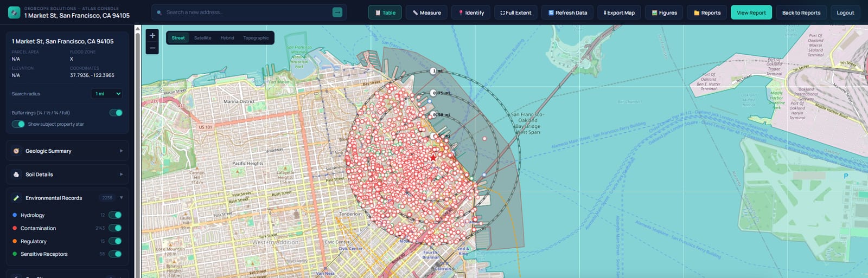Screen dimensions: 868x278
Task: Click the red Contamination legend dot
Action: click(15, 228)
